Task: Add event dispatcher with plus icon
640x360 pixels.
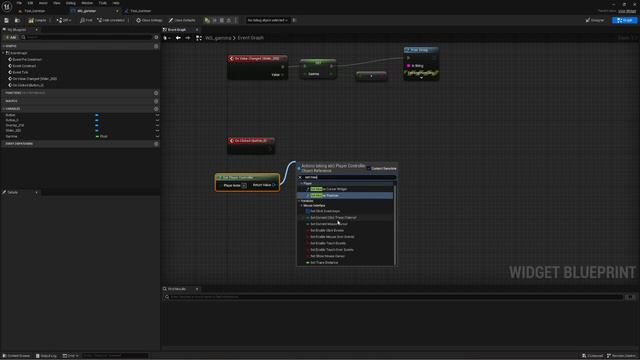Action: point(156,144)
